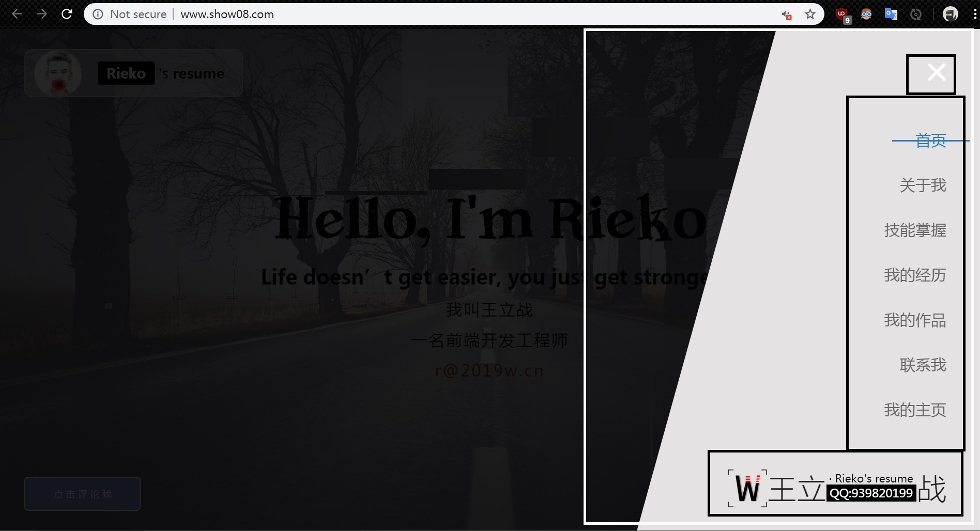This screenshot has width=980, height=531.
Task: Open the Chrome profile avatar
Action: (950, 14)
